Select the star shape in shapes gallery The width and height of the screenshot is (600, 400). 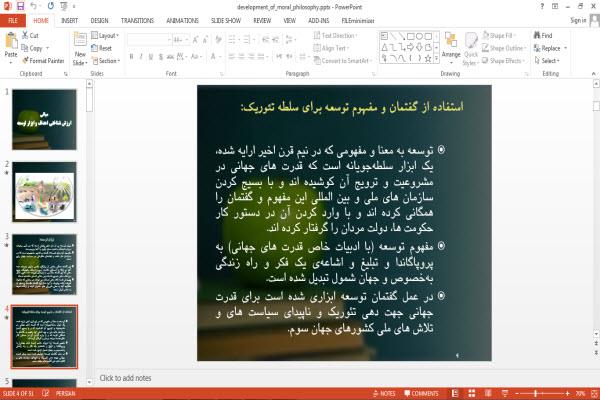[x=428, y=59]
